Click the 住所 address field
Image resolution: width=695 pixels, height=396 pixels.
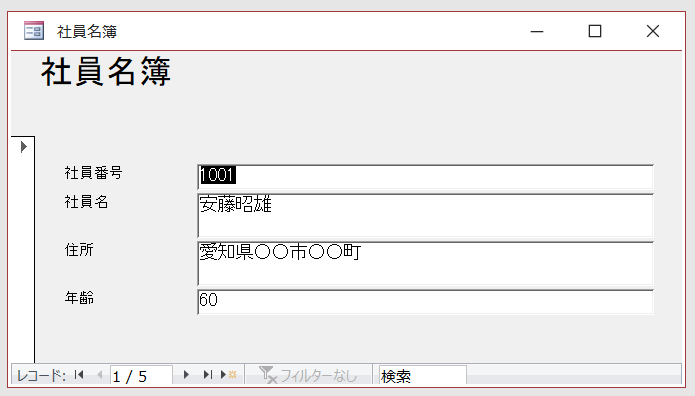click(426, 263)
